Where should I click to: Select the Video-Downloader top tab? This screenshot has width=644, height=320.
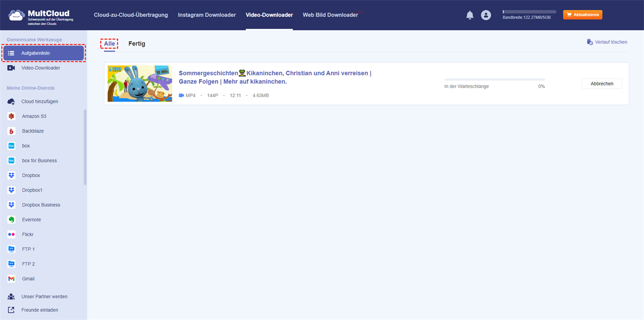coord(269,15)
